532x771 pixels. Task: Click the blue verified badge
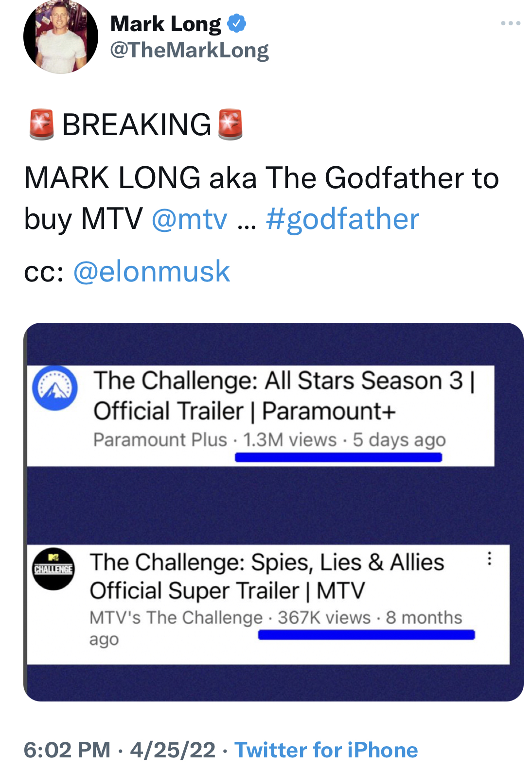(237, 23)
